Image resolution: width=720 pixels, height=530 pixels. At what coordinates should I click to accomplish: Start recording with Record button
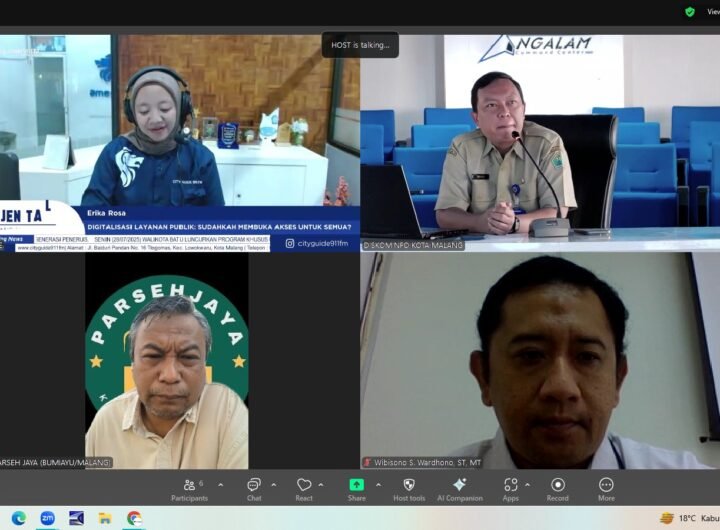[557, 489]
